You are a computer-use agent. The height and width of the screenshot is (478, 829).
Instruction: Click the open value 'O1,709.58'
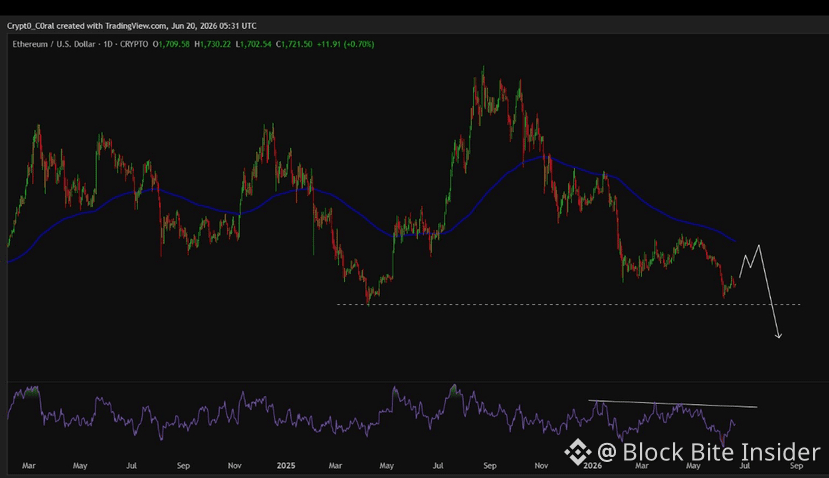pos(171,44)
